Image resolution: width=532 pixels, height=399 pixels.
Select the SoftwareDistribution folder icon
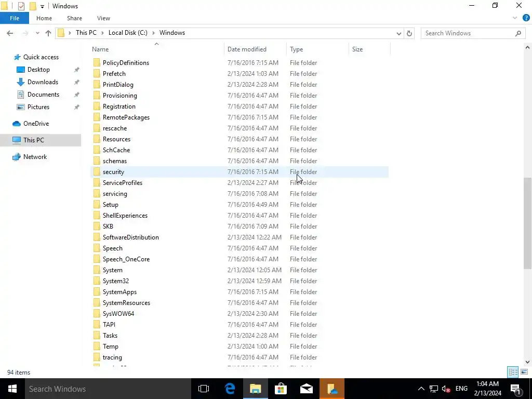click(97, 237)
